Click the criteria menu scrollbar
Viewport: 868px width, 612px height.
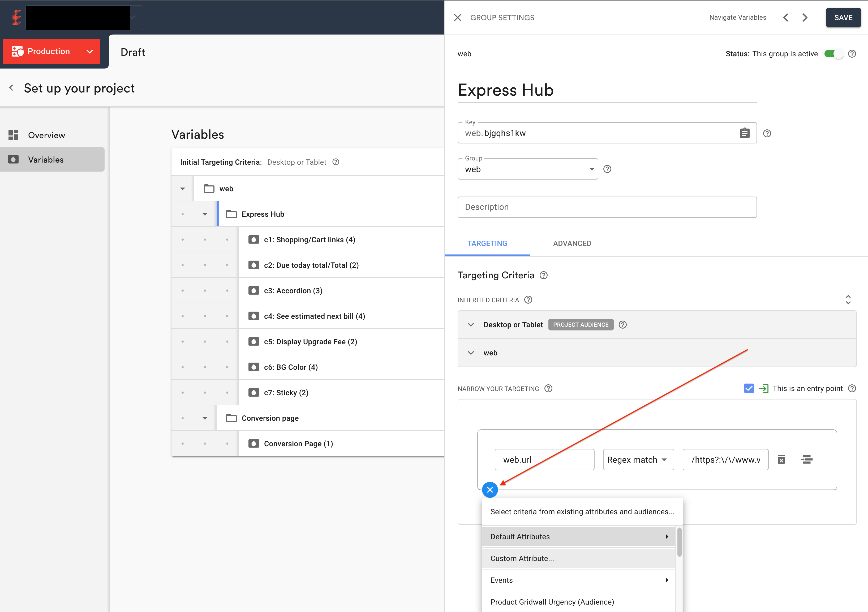tap(679, 542)
